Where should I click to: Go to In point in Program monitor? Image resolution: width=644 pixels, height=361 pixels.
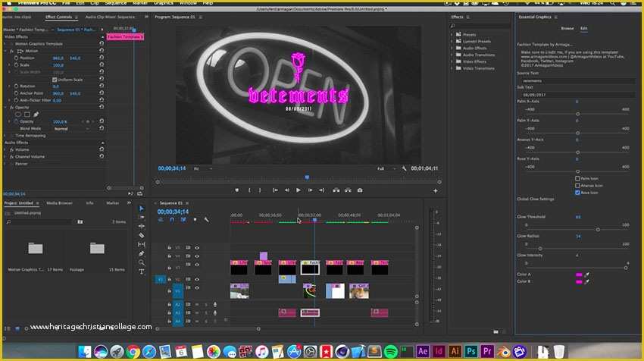point(275,190)
